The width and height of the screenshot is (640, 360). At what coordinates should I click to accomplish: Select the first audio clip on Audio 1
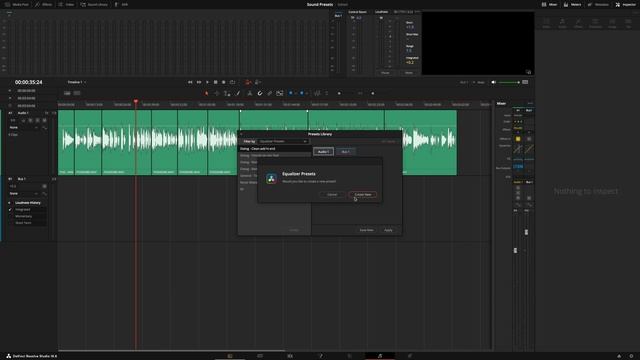66,142
